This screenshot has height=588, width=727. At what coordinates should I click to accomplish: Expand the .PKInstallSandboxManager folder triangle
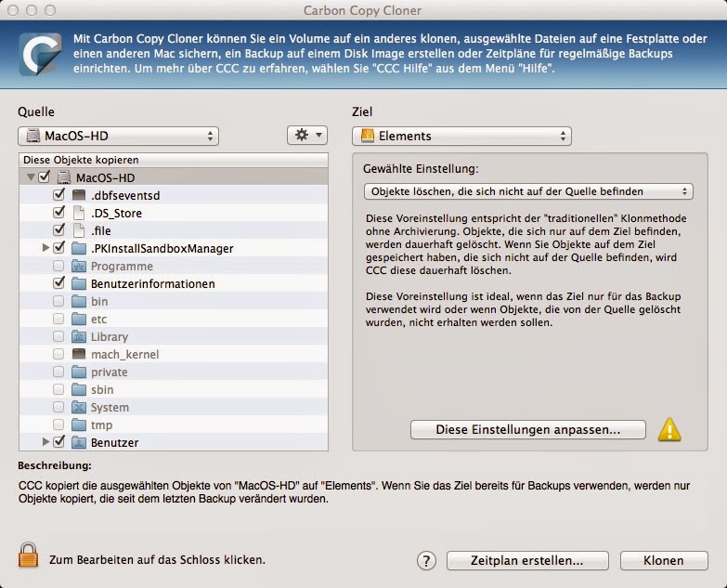(x=45, y=248)
